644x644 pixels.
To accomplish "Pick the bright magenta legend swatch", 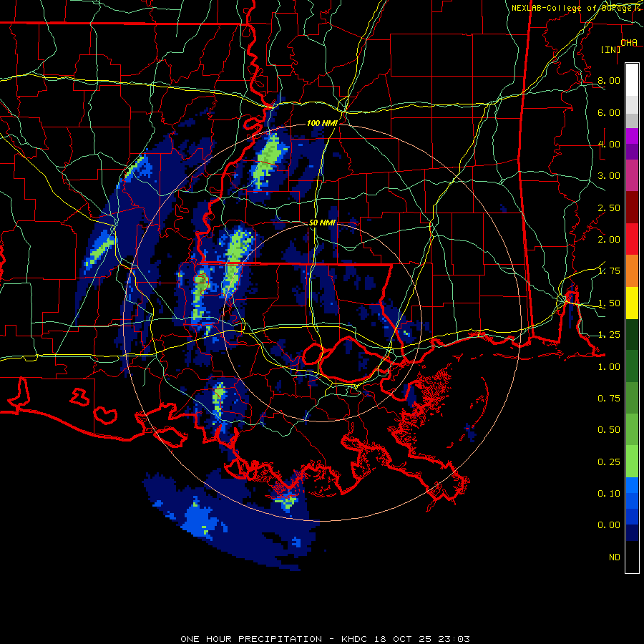I will [x=632, y=136].
